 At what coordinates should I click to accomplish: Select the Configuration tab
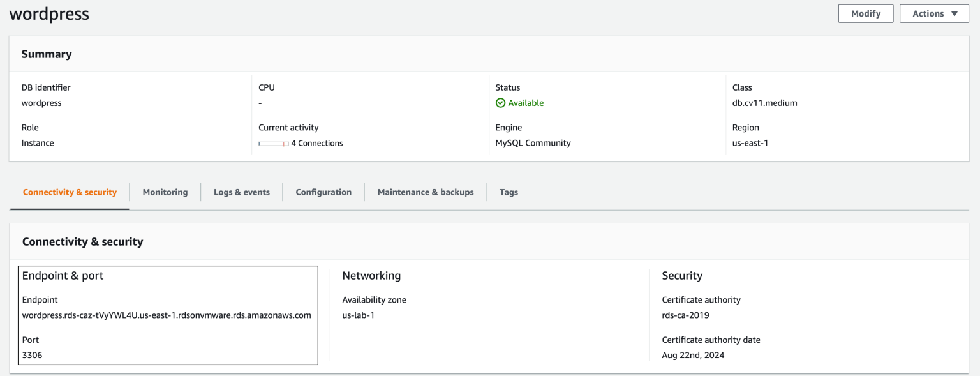[323, 192]
